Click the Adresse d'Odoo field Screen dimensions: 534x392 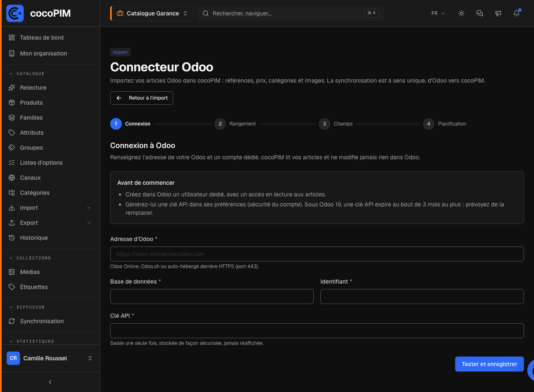point(317,254)
